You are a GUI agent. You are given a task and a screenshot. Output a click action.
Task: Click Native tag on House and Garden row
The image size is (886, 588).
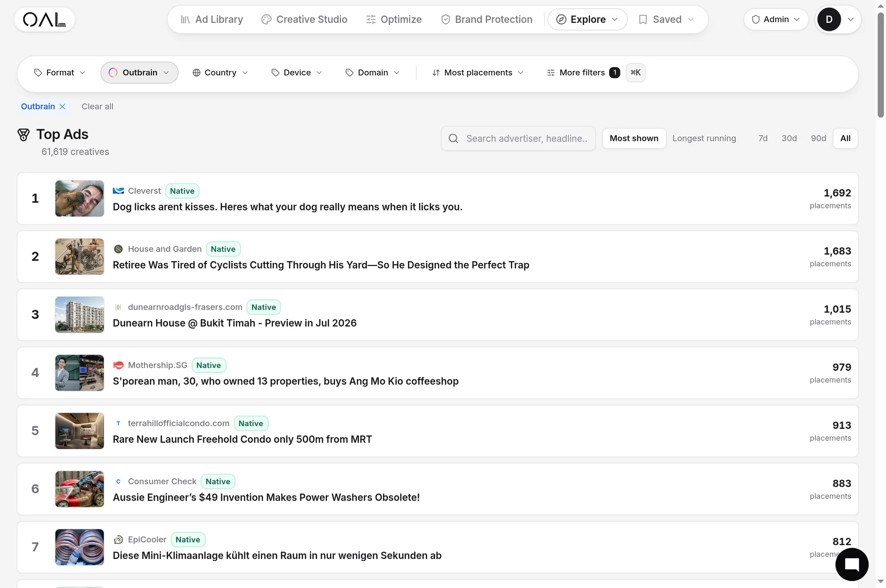223,249
